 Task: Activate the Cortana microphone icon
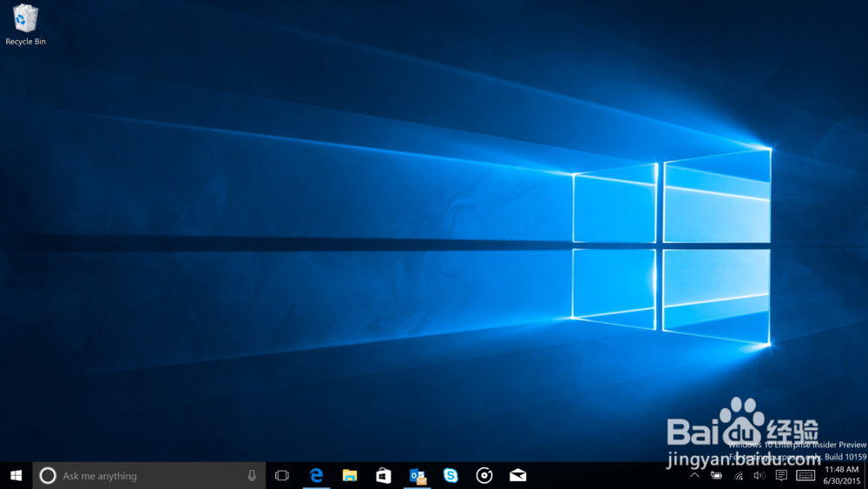[x=252, y=476]
